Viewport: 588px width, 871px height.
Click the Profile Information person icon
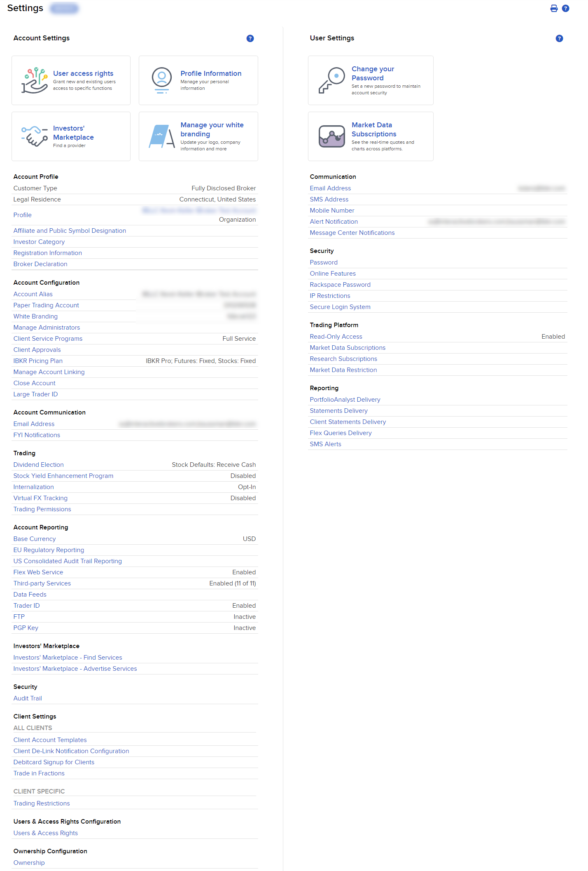coord(162,80)
